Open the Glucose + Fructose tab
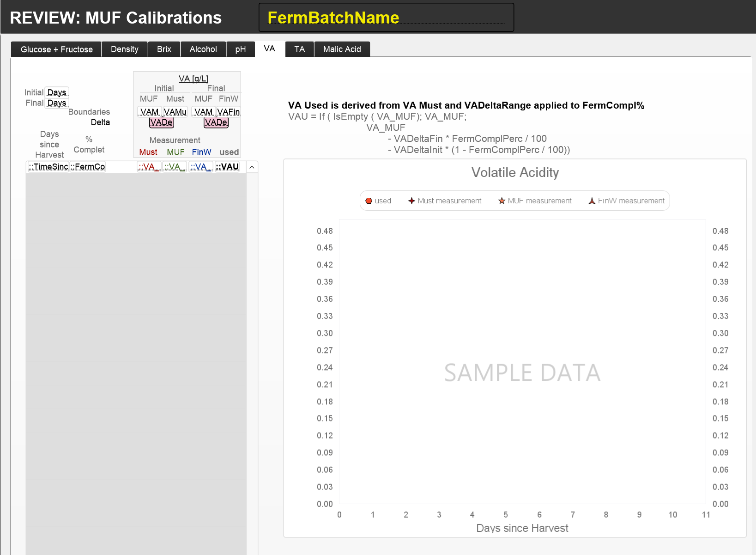This screenshot has width=756, height=555. (56, 49)
